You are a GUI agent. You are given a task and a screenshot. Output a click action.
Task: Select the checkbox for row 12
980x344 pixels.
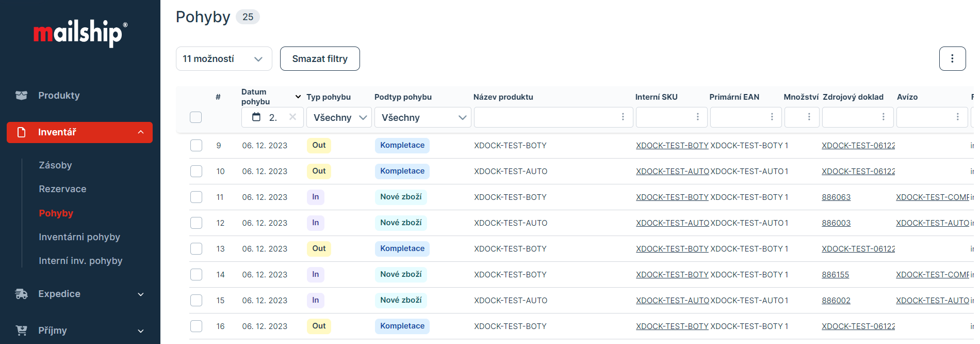(196, 223)
